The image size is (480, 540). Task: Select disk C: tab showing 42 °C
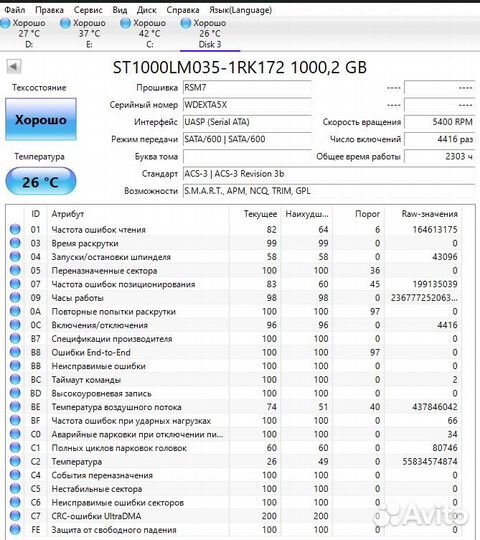(144, 33)
